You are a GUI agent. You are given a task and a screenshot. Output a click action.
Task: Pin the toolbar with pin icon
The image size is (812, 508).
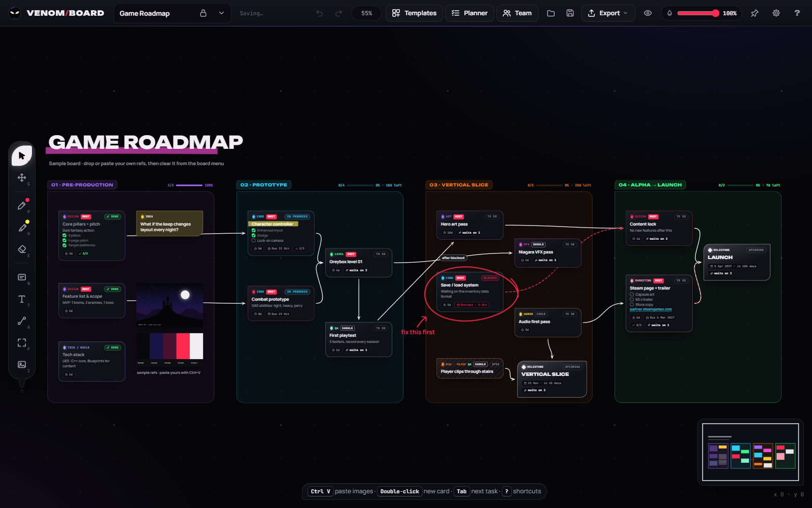point(755,13)
